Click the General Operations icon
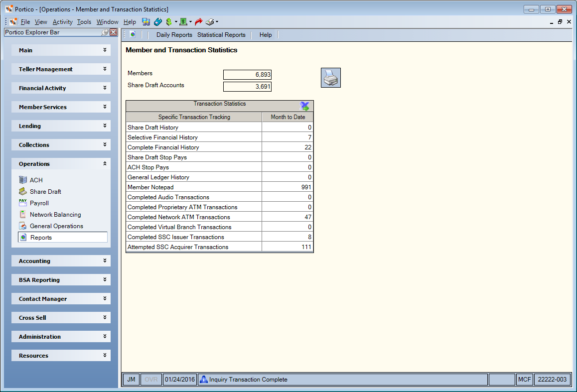The height and width of the screenshot is (392, 577). click(23, 226)
